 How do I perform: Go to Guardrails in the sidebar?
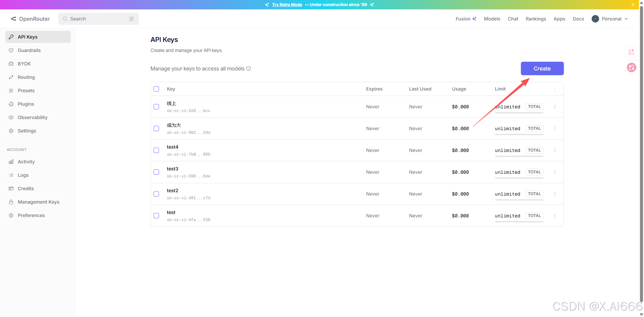pyautogui.click(x=38, y=50)
